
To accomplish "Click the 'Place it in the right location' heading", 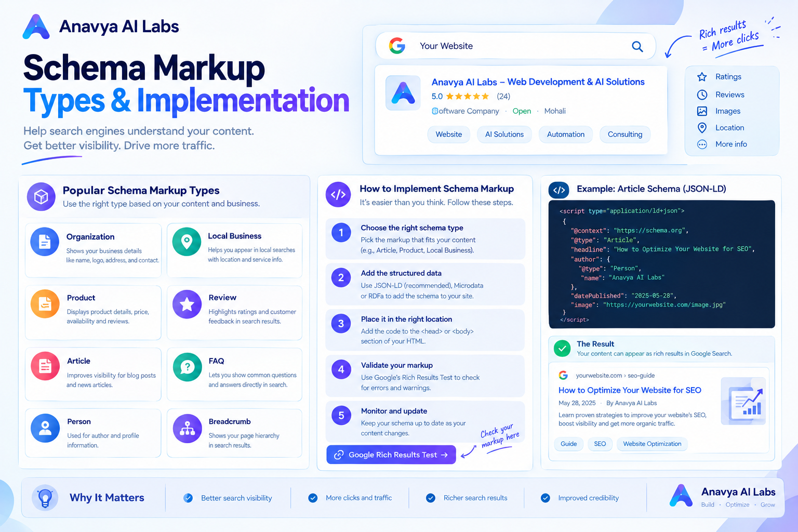I will click(406, 319).
